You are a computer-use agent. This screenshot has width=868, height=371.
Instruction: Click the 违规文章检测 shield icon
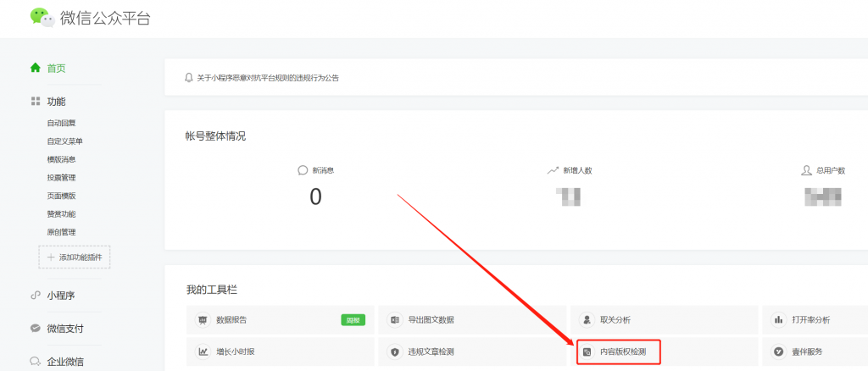click(395, 352)
